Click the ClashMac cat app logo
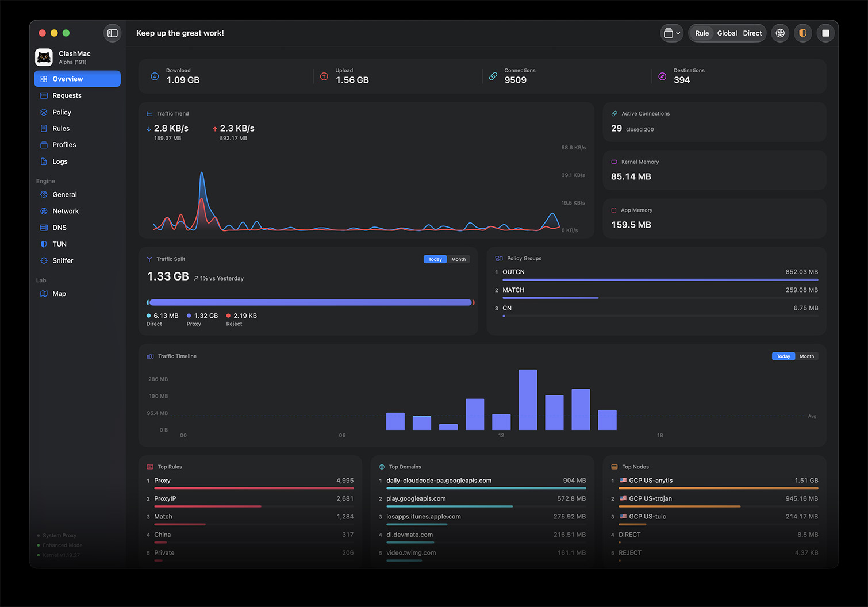 coord(44,57)
